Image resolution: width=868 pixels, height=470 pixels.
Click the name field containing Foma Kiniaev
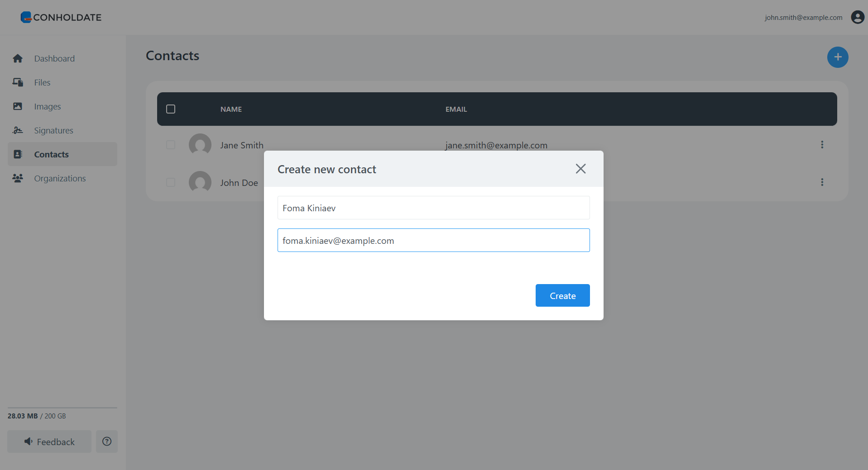pyautogui.click(x=433, y=208)
